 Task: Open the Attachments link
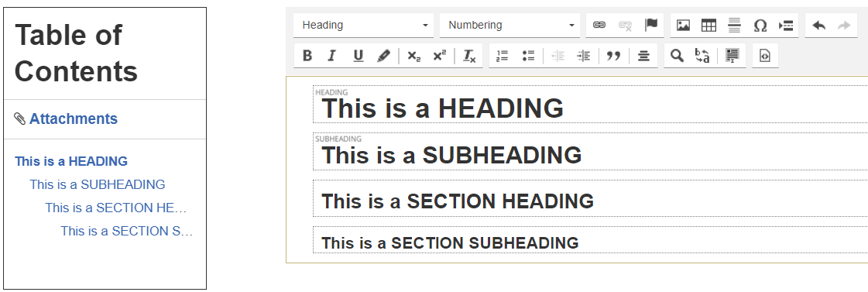tap(73, 119)
